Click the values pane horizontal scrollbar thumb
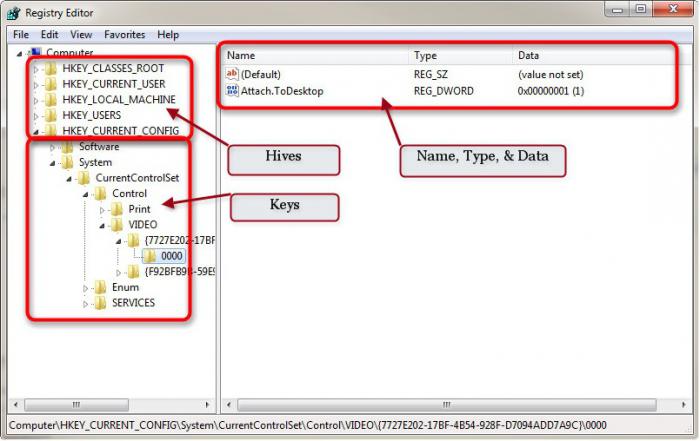This screenshot has width=700, height=441. pos(447,405)
